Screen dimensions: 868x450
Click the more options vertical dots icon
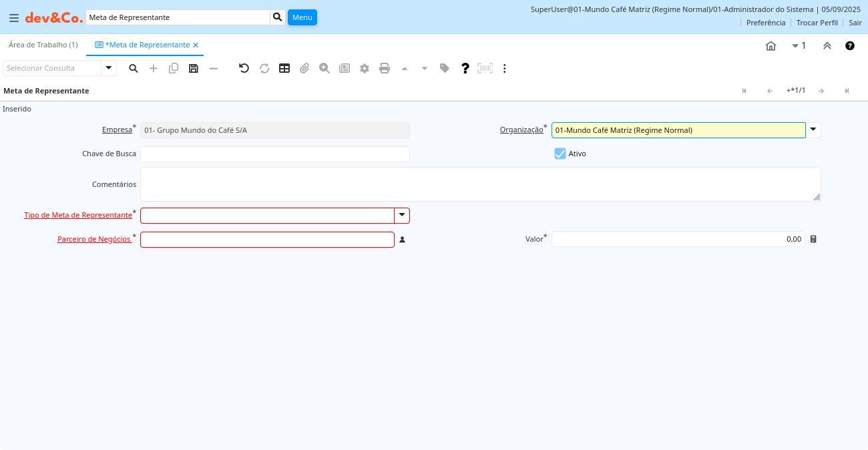[505, 68]
